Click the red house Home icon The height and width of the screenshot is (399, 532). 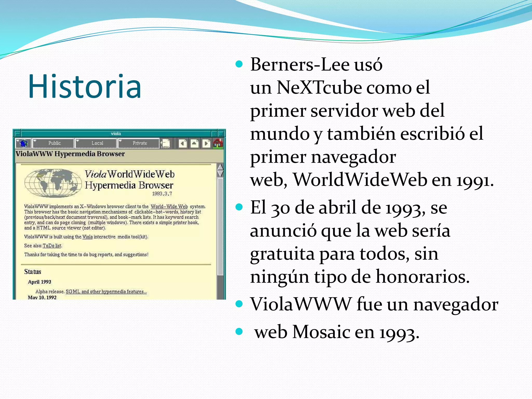tap(218, 143)
